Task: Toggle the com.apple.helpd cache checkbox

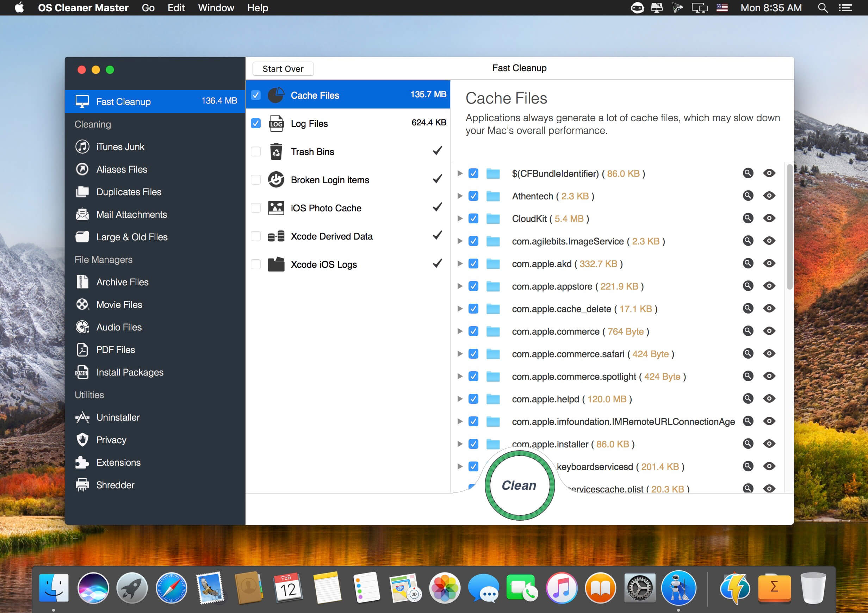Action: tap(473, 399)
